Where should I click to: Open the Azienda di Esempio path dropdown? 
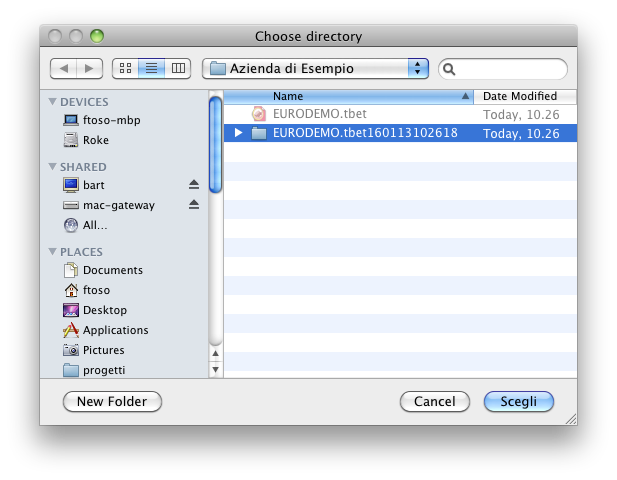[315, 69]
